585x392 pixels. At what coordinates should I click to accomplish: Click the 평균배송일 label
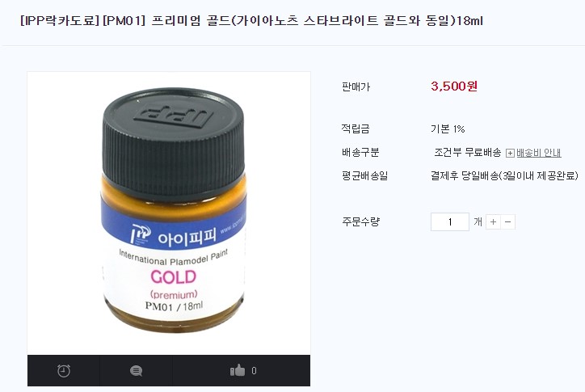pyautogui.click(x=365, y=175)
